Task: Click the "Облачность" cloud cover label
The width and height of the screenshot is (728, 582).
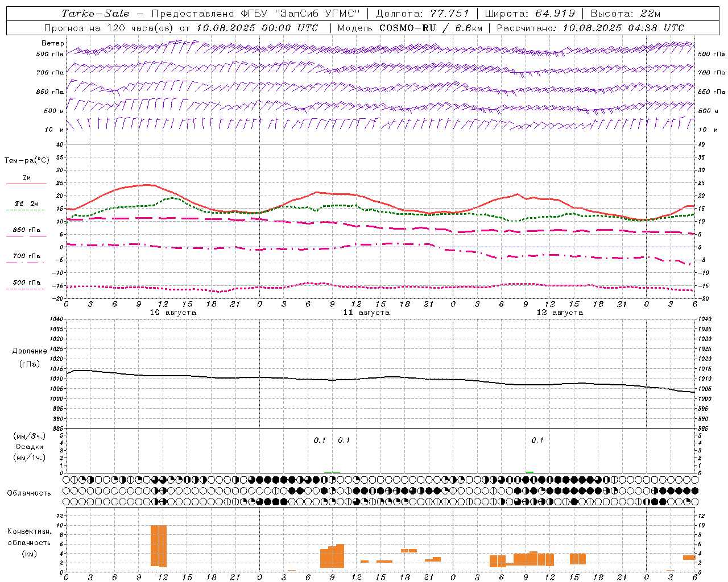Action: pos(29,493)
